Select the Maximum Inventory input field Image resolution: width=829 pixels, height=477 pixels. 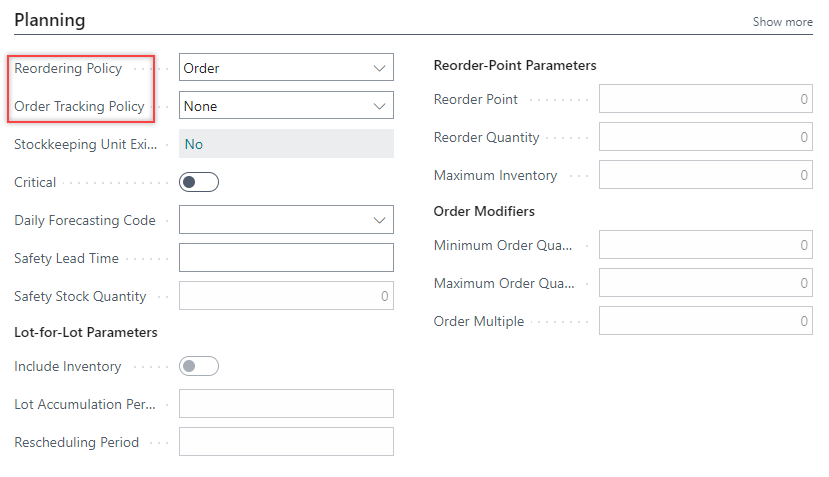point(705,175)
